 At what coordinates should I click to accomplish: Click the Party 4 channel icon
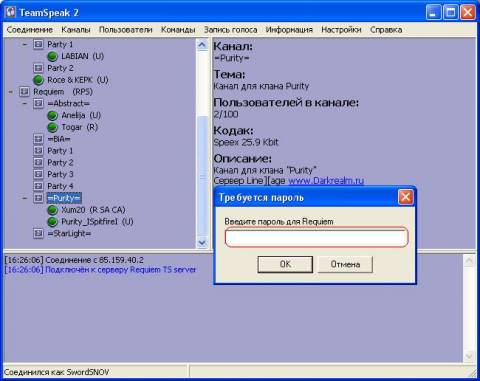tap(38, 186)
